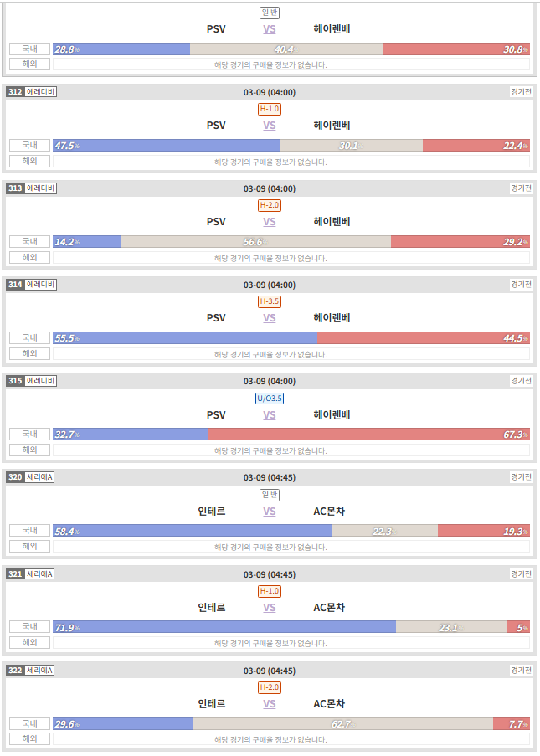Click the 56.6% draw bar in match 313
The width and height of the screenshot is (540, 756).
[x=255, y=242]
